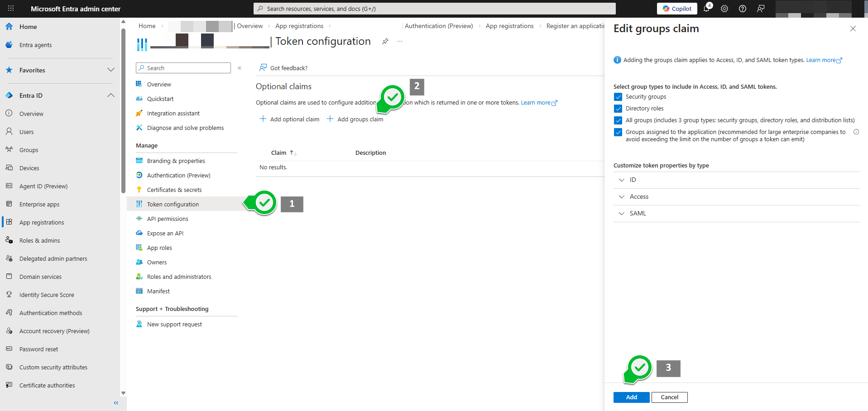Open the notifications bell icon
The width and height of the screenshot is (868, 411).
(x=706, y=9)
